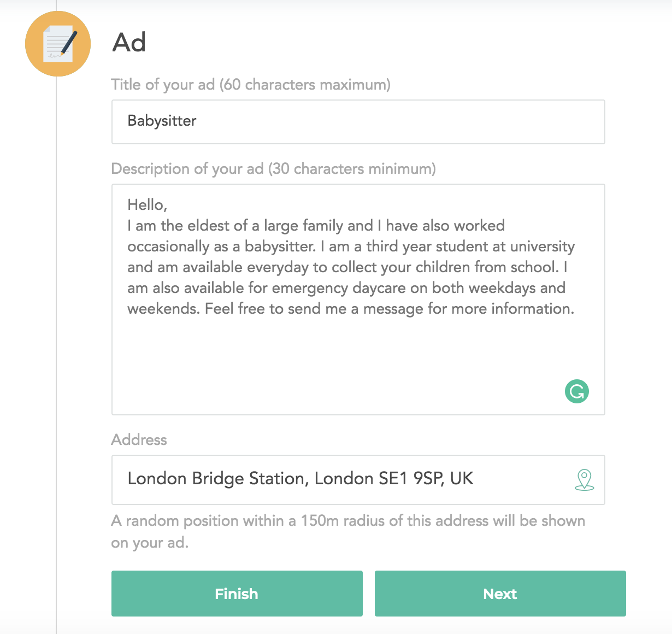Click the 'Description of your ad' label
The image size is (672, 634).
[x=274, y=169]
